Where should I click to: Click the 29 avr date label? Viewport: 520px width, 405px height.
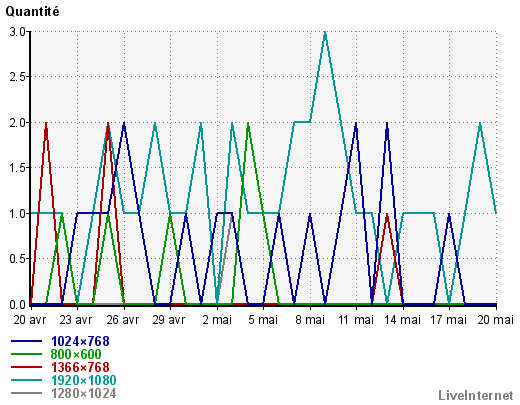[x=169, y=320]
